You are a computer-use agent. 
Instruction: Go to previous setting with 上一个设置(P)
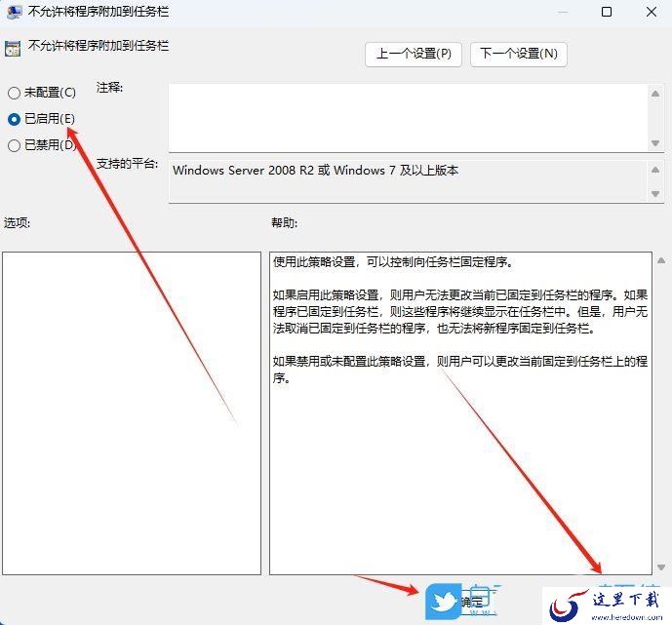414,54
